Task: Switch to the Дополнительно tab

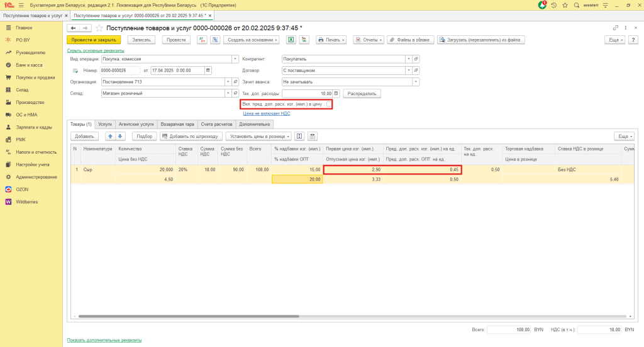Action: click(255, 124)
